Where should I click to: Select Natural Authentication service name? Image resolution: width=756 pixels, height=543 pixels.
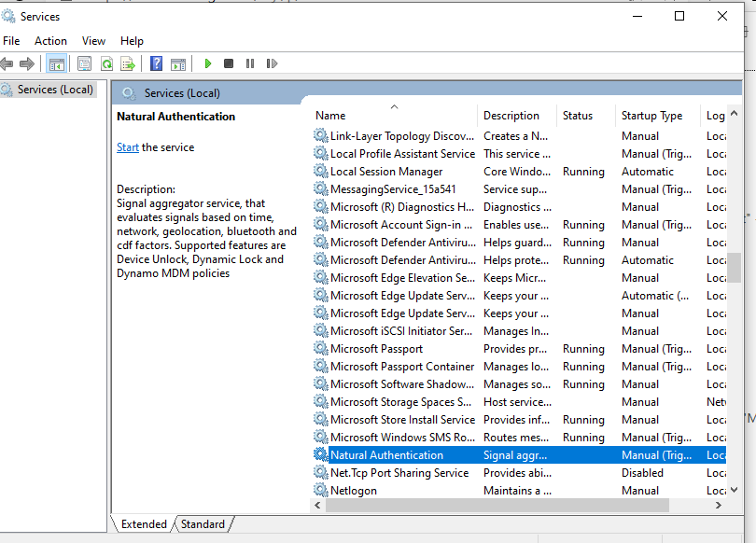click(386, 455)
